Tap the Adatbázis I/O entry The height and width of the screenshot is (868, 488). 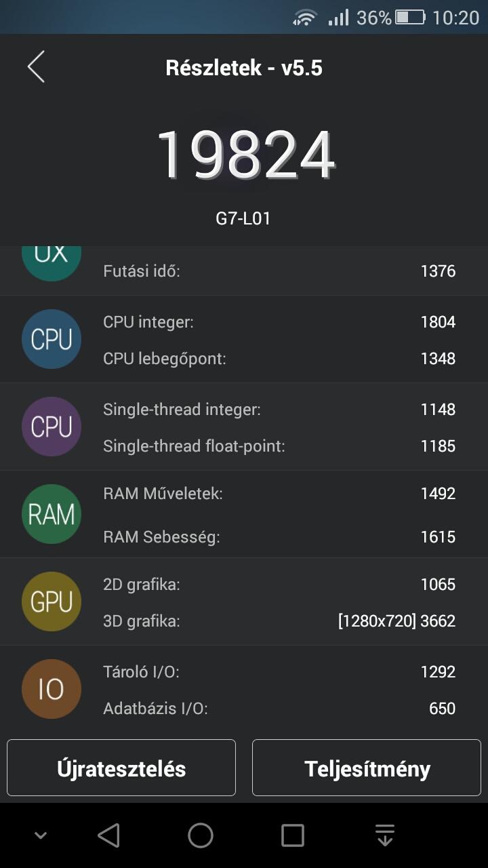click(279, 709)
